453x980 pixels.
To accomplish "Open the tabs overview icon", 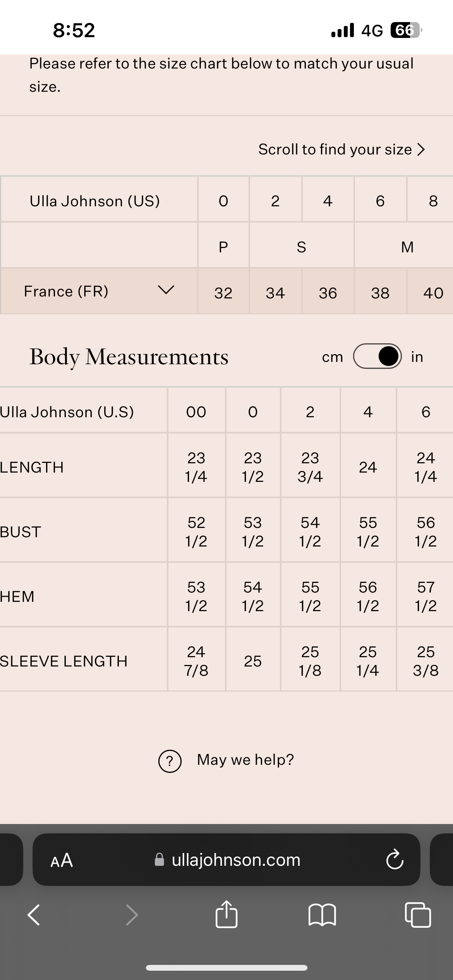I will (417, 915).
